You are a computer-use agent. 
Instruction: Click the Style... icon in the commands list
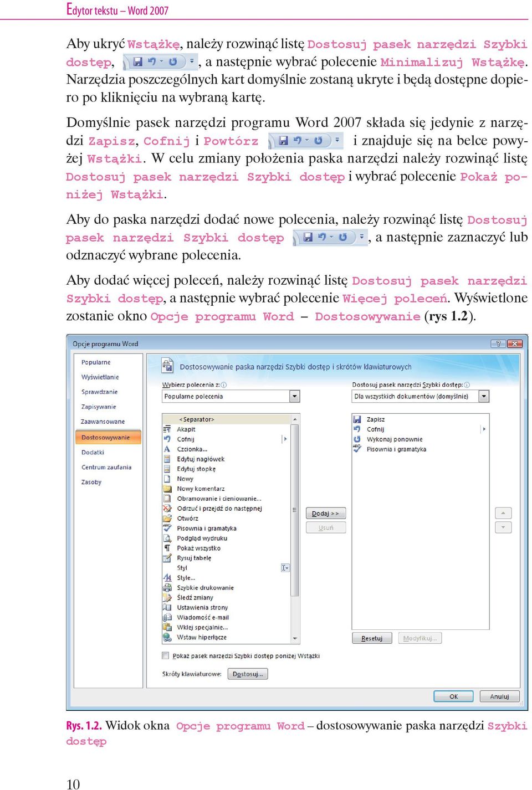tap(167, 578)
